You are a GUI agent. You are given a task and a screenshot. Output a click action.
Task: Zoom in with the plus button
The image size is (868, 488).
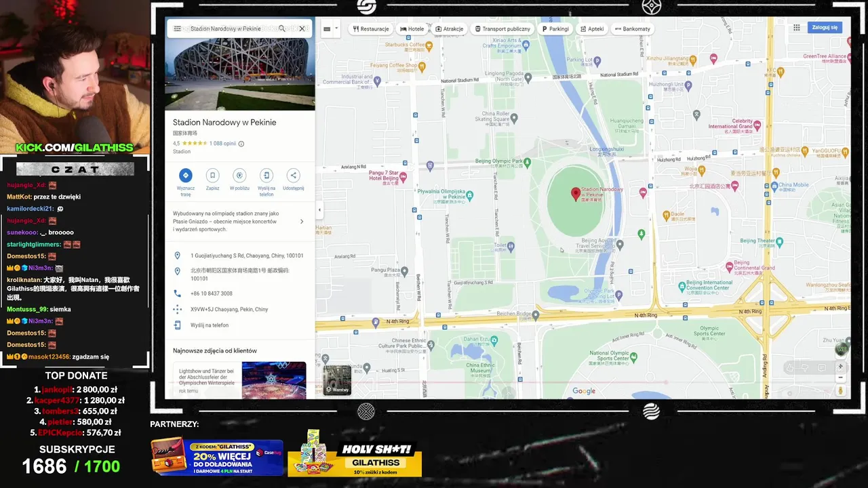841,367
